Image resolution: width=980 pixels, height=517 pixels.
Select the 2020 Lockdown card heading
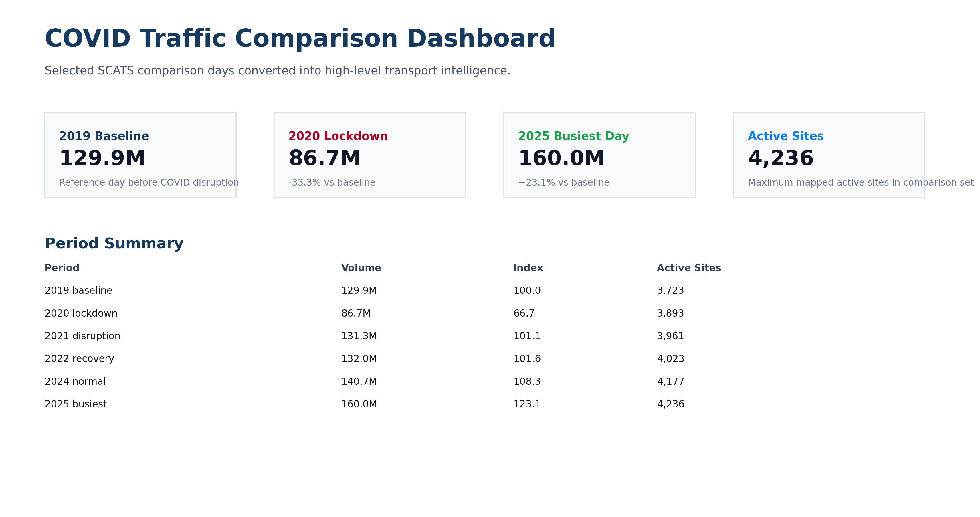coord(338,136)
